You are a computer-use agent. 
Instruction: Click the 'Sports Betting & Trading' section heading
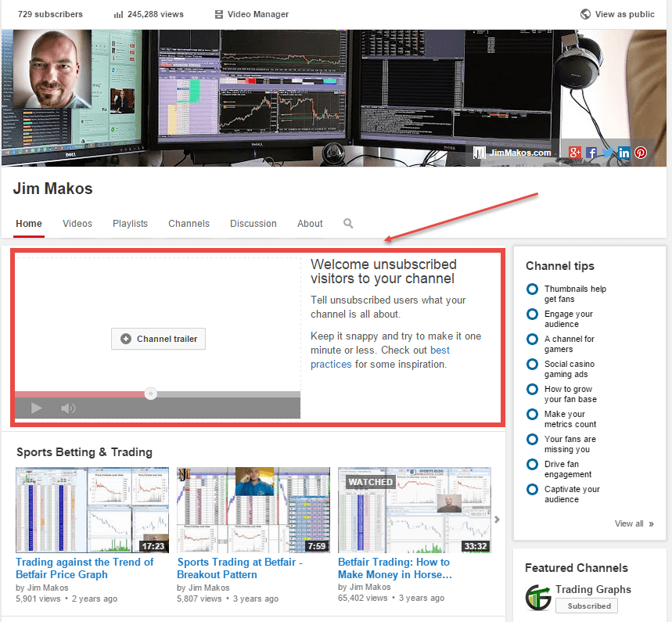pos(84,452)
